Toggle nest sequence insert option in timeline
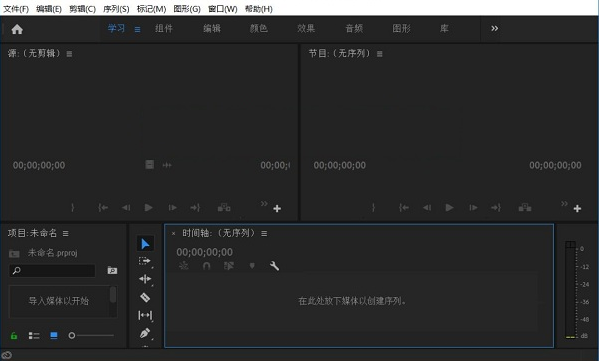Image resolution: width=599 pixels, height=361 pixels. pos(184,265)
